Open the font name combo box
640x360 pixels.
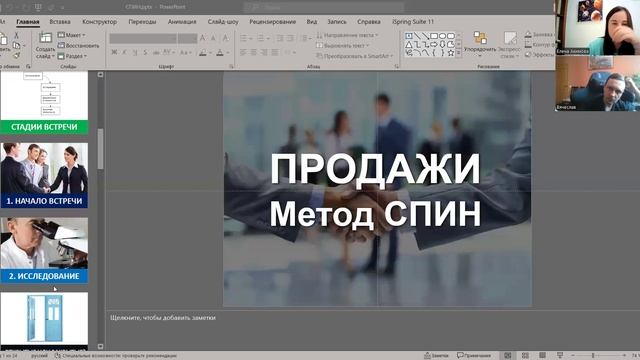[x=143, y=38]
